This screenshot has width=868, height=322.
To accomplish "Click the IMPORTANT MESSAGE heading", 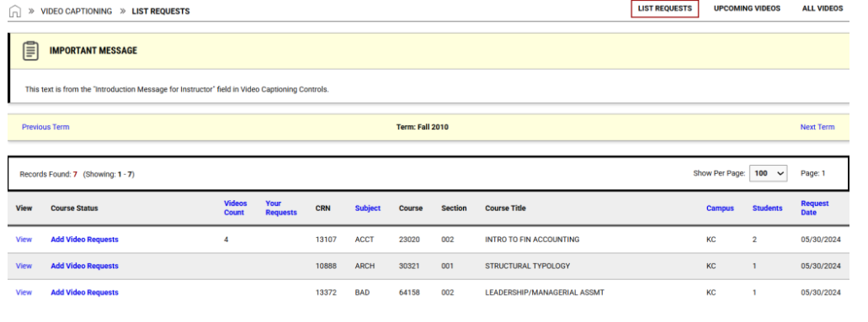I will pyautogui.click(x=93, y=51).
